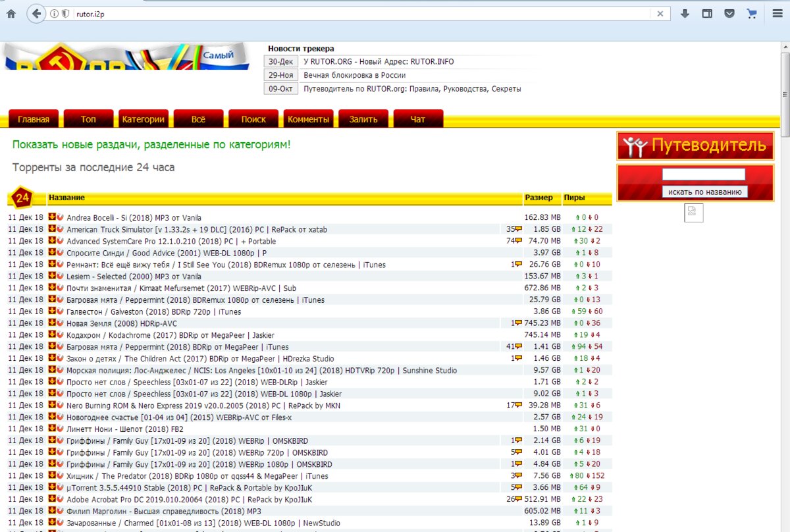The image size is (790, 532).
Task: Open the Категории tab
Action: [143, 119]
